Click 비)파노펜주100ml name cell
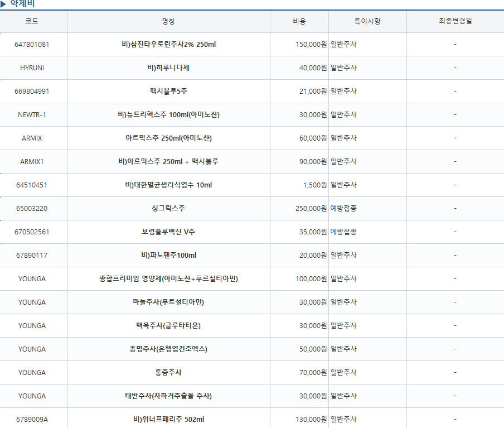 169,256
